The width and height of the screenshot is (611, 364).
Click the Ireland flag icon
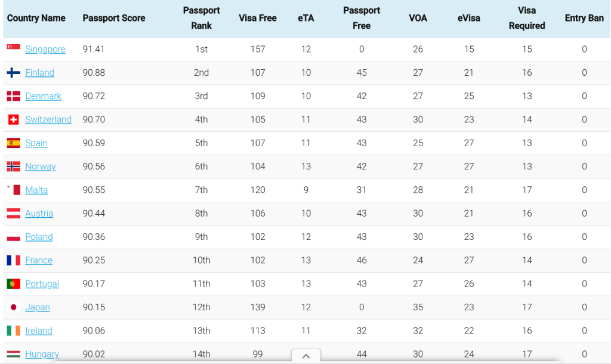13,331
